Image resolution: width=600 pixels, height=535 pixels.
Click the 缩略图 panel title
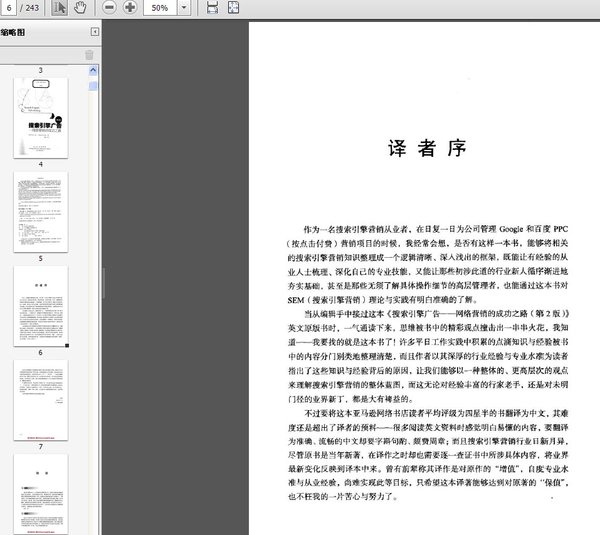(13, 32)
